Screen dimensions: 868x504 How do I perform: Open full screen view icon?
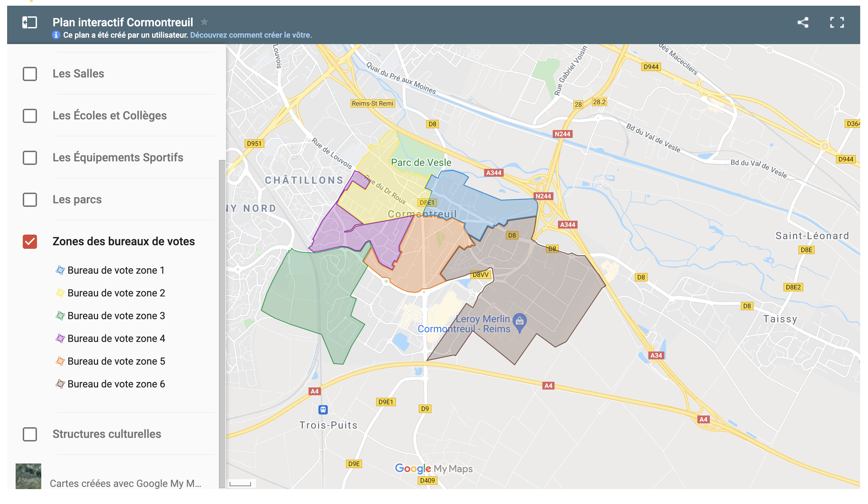click(837, 22)
